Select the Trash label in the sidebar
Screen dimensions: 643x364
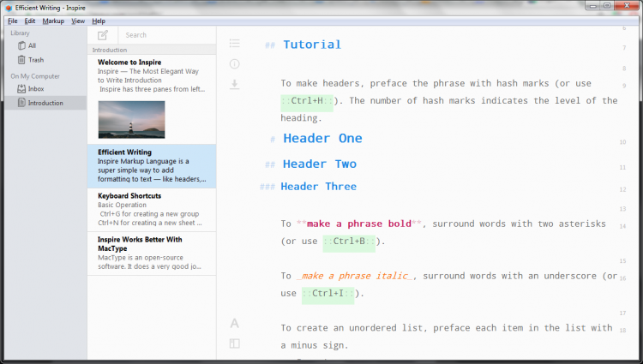[x=36, y=60]
